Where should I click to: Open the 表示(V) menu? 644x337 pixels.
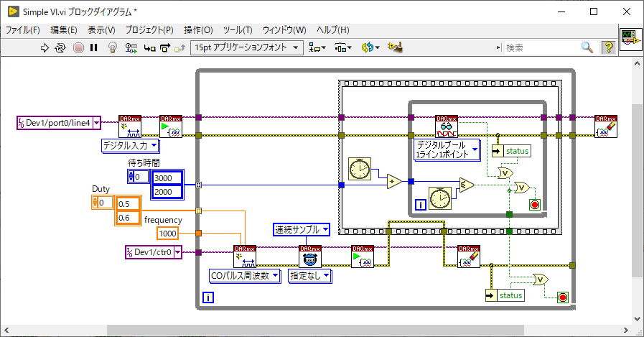(x=101, y=30)
